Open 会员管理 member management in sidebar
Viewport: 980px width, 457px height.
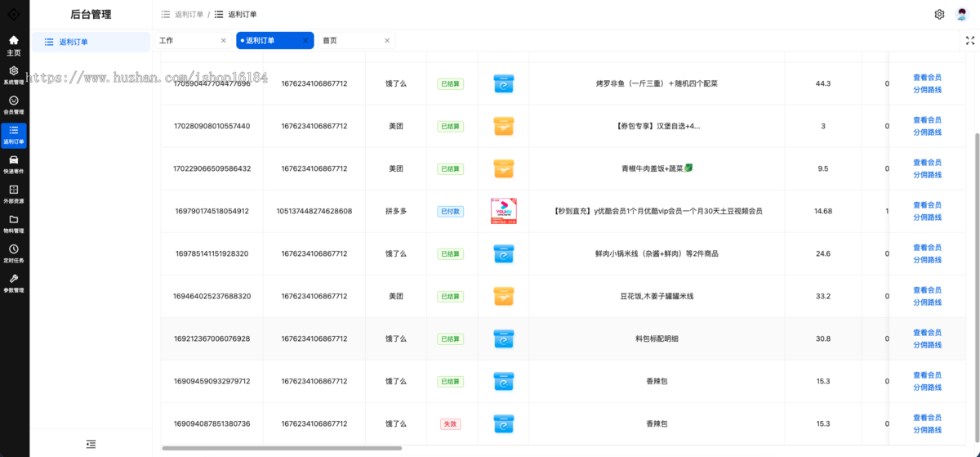14,105
